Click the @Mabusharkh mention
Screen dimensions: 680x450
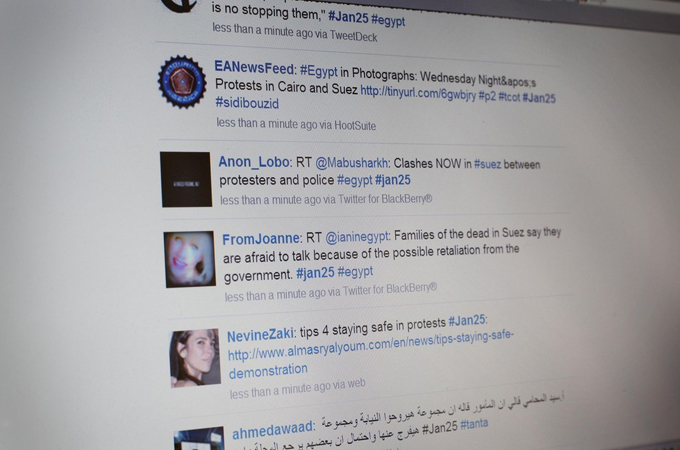352,163
